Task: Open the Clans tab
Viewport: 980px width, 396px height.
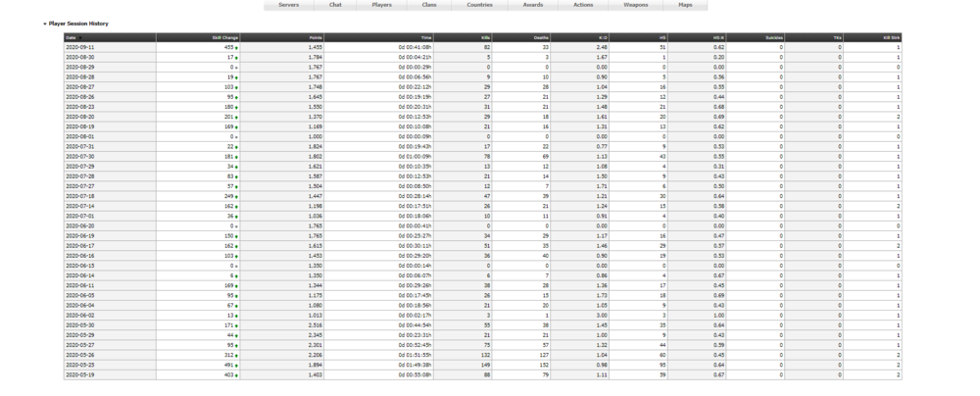Action: pyautogui.click(x=428, y=5)
